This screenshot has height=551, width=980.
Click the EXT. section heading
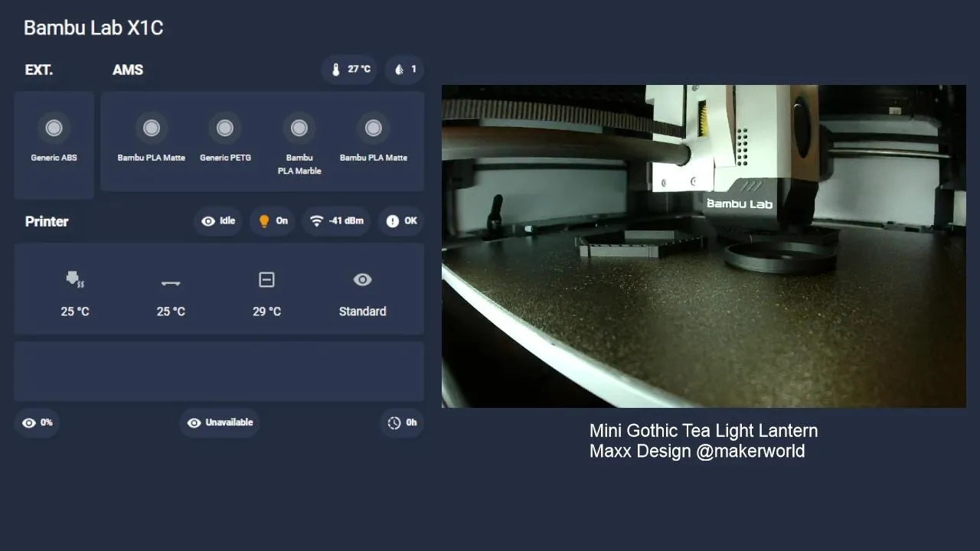(x=39, y=70)
